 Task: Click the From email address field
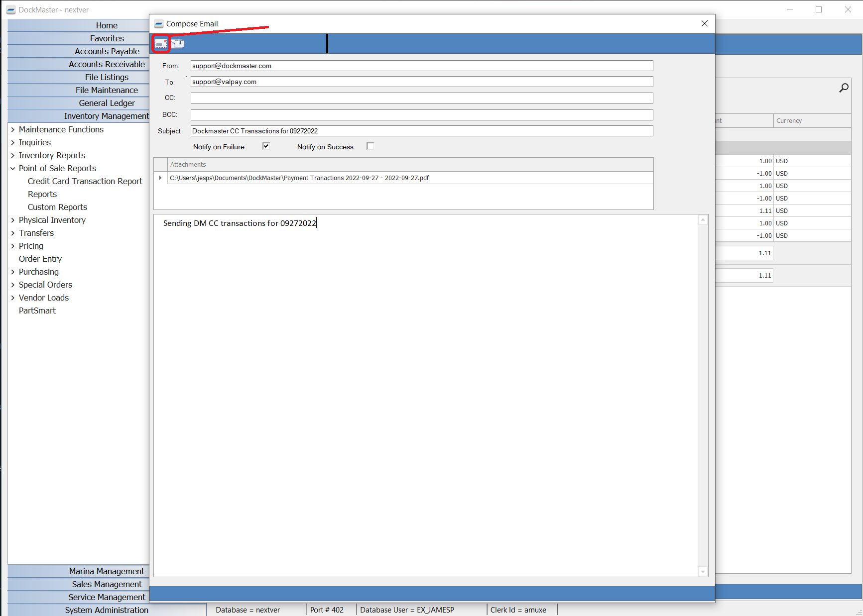(x=422, y=66)
